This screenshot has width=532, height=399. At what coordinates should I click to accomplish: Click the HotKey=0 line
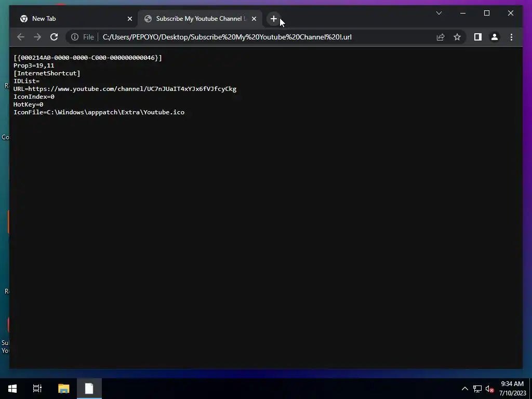tap(28, 104)
